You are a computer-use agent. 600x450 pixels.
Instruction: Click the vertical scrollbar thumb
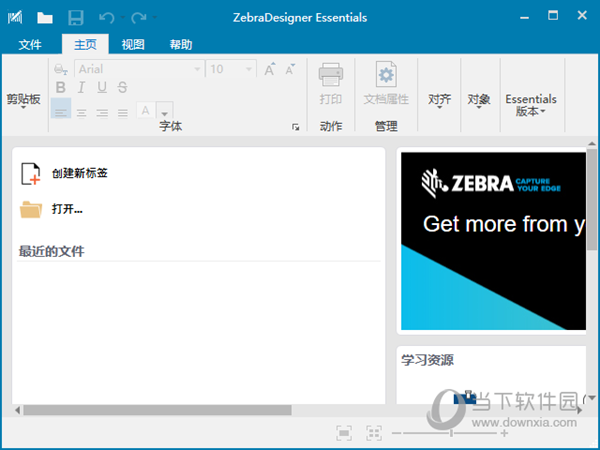point(592,199)
